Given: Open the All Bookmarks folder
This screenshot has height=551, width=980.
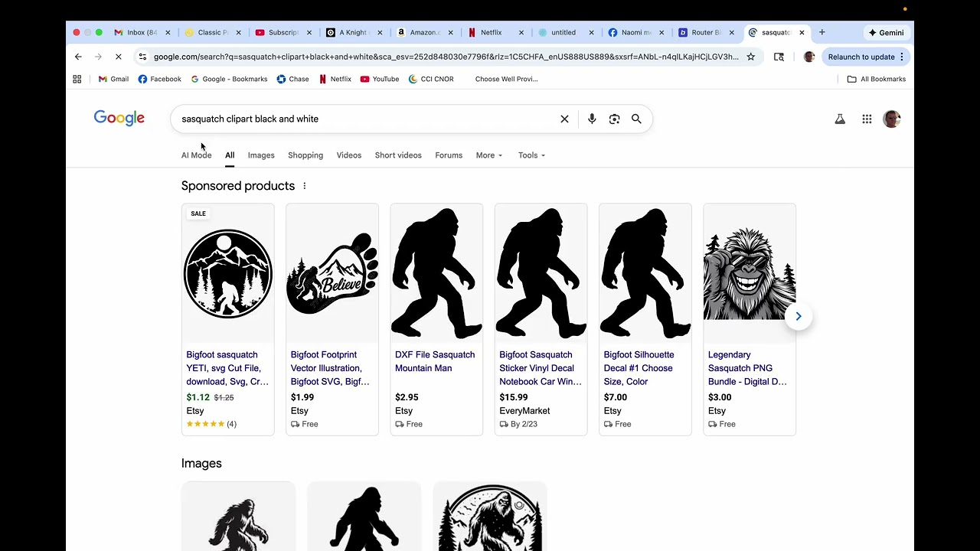Looking at the screenshot, I should (876, 79).
